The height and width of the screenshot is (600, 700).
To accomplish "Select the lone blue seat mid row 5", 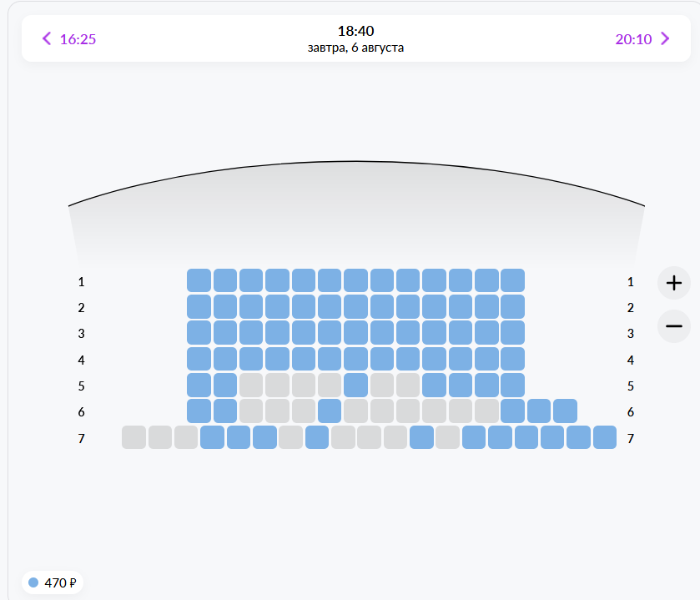I will [x=355, y=385].
